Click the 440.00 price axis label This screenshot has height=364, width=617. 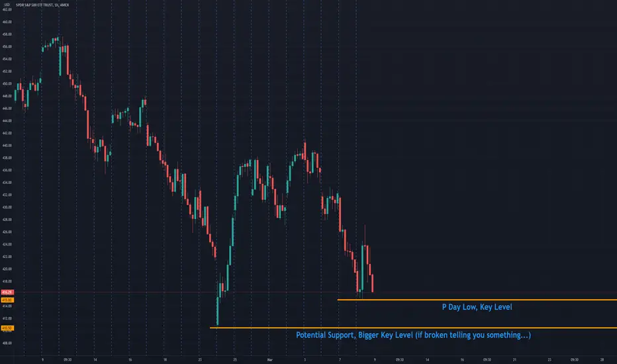7,145
